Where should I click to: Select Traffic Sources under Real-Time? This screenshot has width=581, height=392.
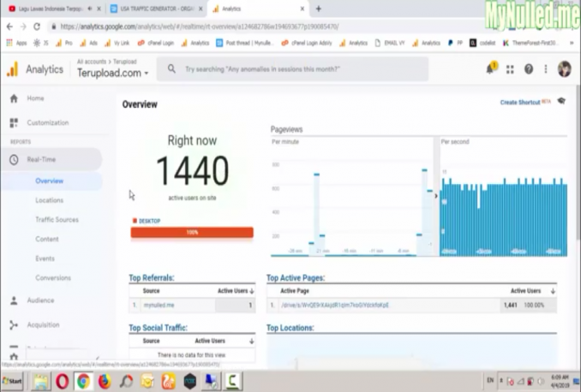pyautogui.click(x=57, y=220)
